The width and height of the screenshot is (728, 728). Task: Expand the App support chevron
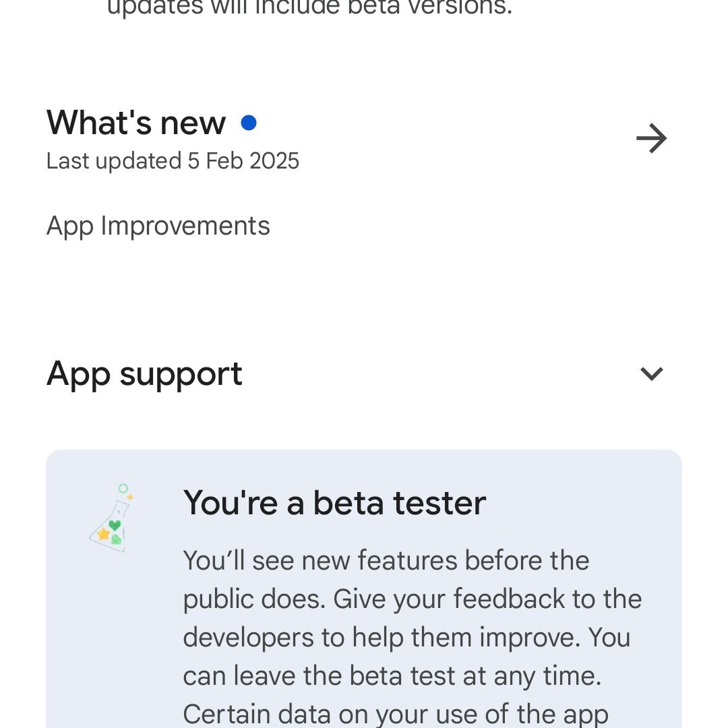pyautogui.click(x=651, y=373)
